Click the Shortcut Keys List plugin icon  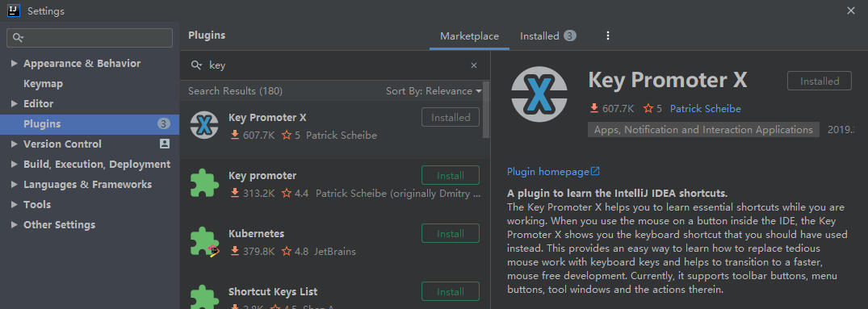point(204,297)
